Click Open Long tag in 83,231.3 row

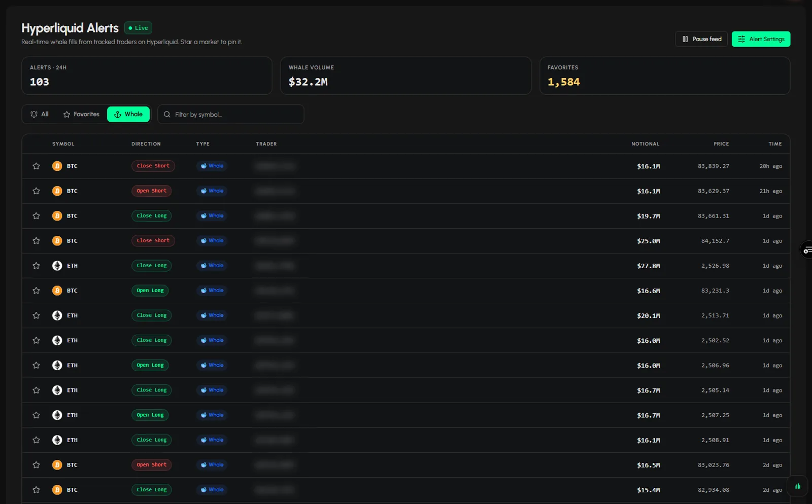click(150, 291)
